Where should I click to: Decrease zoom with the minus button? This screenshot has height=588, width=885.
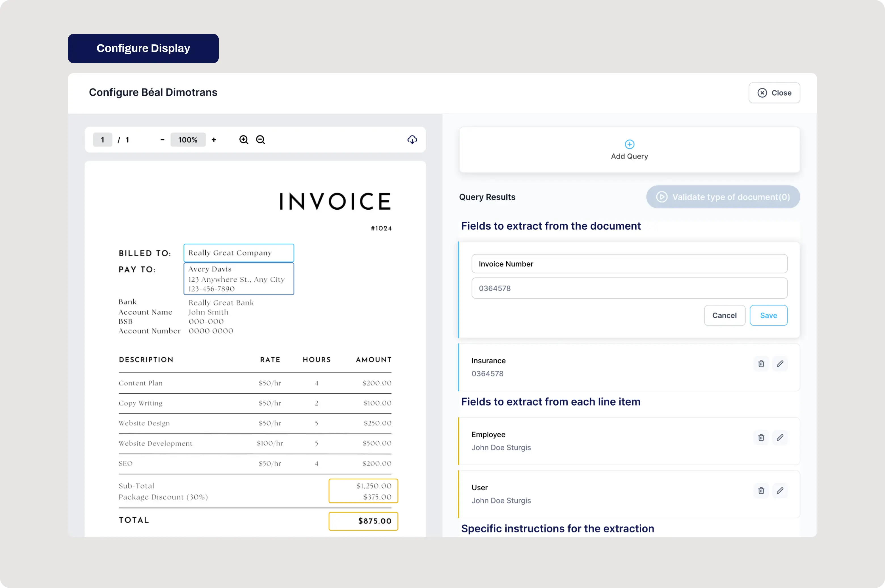point(162,140)
